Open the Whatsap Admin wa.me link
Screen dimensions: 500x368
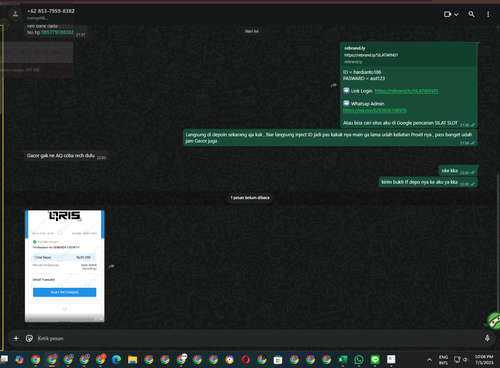pyautogui.click(x=375, y=110)
